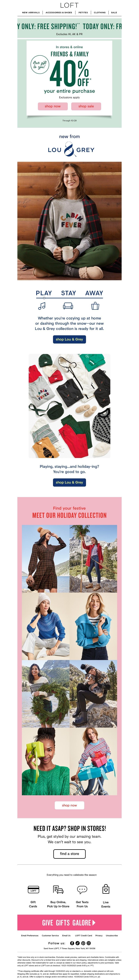Click the Cabin Fever sweatshirt photo

click(69, 221)
